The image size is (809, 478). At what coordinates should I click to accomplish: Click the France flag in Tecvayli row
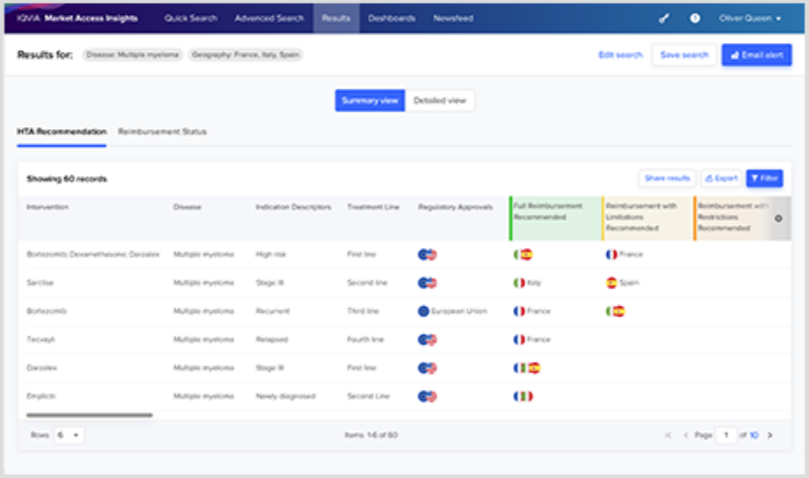(x=518, y=339)
